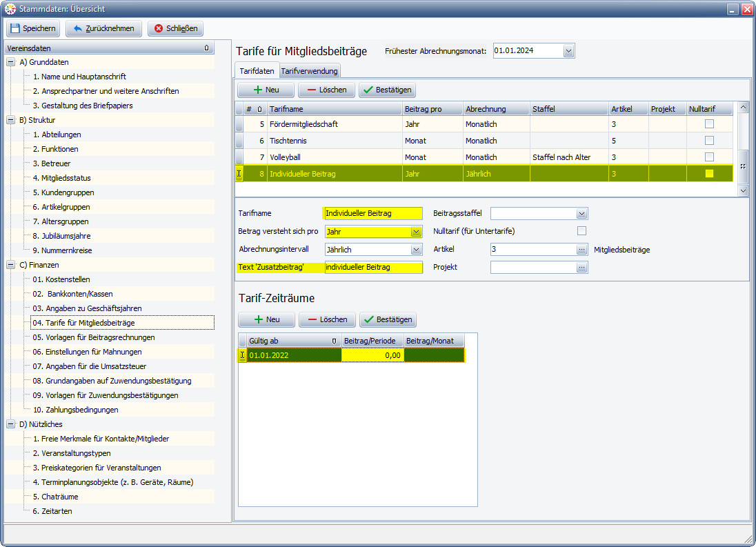Toggle Nulltarif checkbox for Volleyball row
This screenshot has height=547, width=756.
pos(709,157)
